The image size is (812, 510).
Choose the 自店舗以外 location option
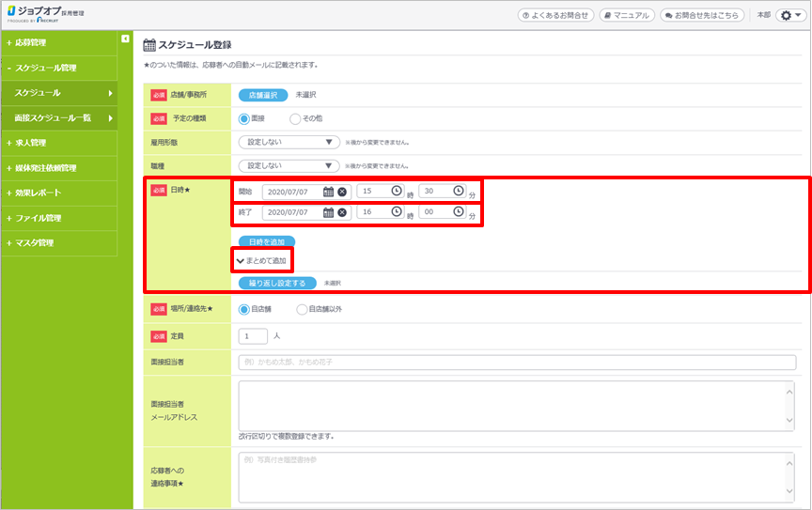(301, 308)
